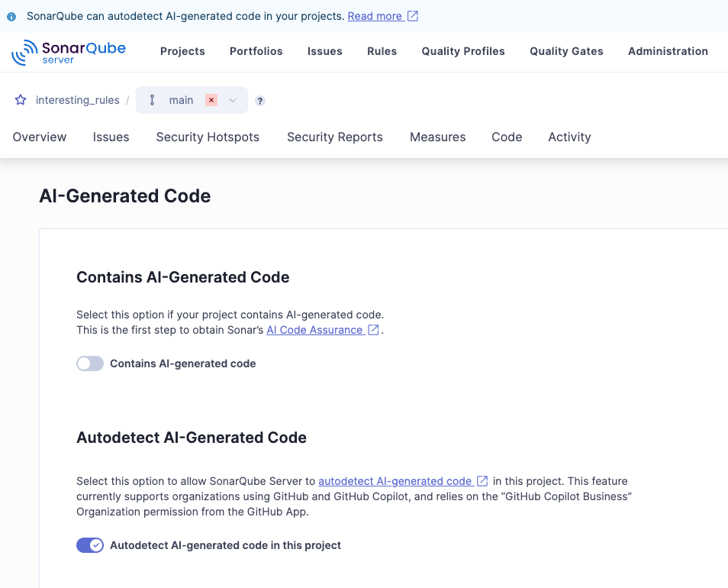The image size is (728, 588).
Task: Go to the Activity tab
Action: click(x=569, y=137)
